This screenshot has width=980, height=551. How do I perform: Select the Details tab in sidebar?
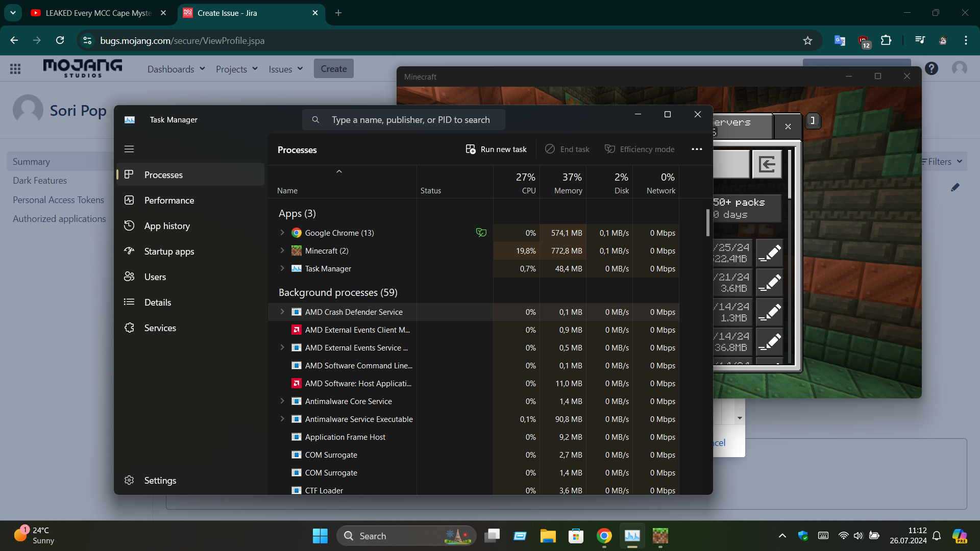157,303
